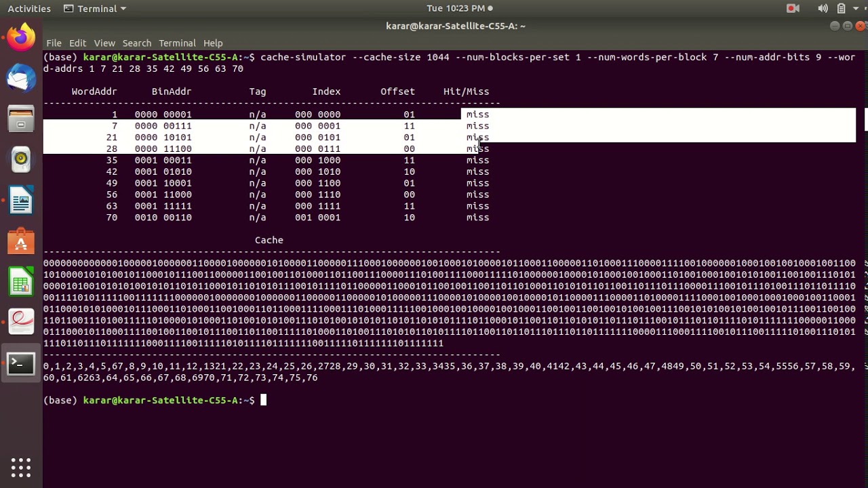Open the volume indicator in top bar
Image resolution: width=868 pixels, height=488 pixels.
pyautogui.click(x=823, y=8)
